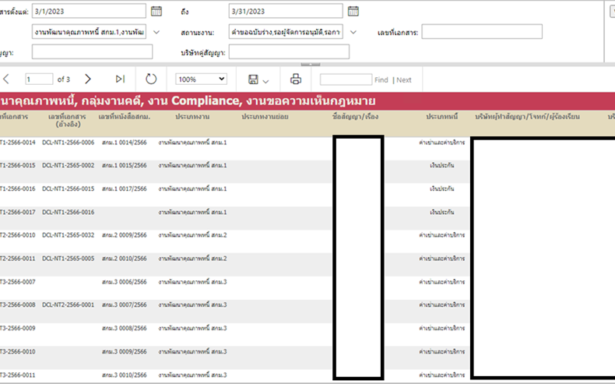Screen dimensions: 615x384
Task: Open the export format arrow beside the disk
Action: click(x=266, y=81)
